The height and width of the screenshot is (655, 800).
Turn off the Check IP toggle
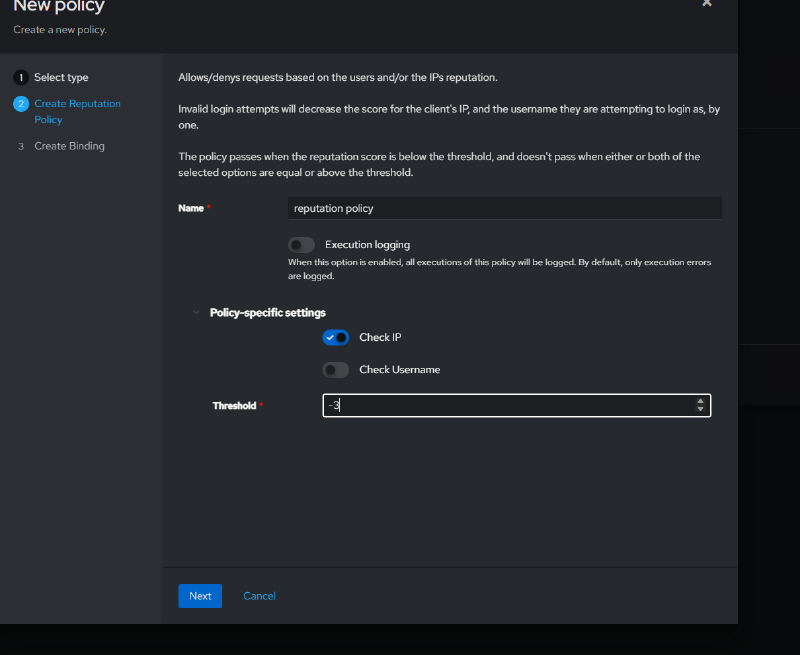click(x=336, y=338)
